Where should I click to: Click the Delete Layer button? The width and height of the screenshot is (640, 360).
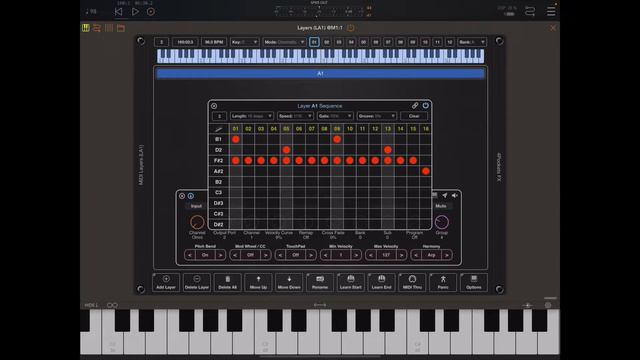coord(197,282)
